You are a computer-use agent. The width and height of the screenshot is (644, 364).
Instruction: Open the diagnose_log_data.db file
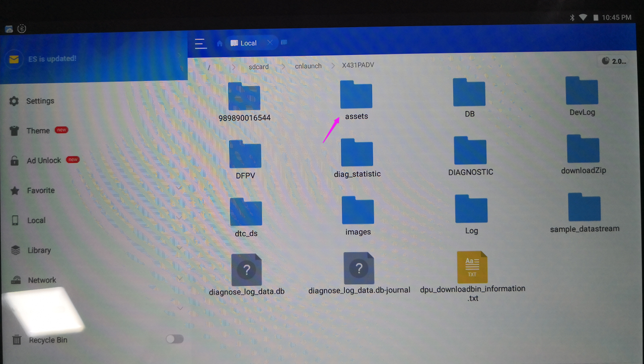(246, 270)
